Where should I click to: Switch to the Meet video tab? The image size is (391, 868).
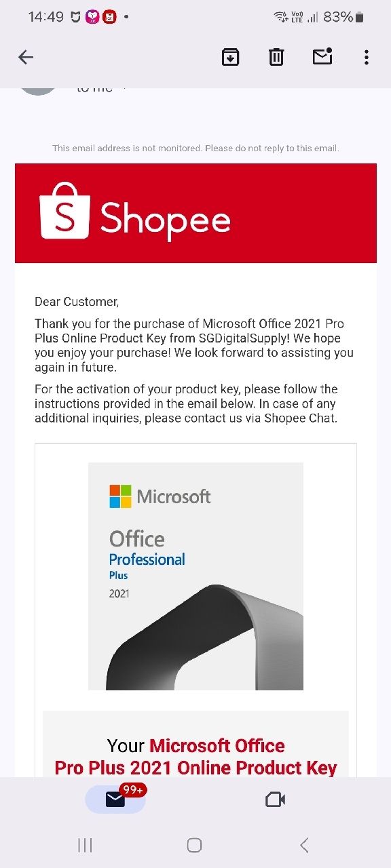[275, 800]
